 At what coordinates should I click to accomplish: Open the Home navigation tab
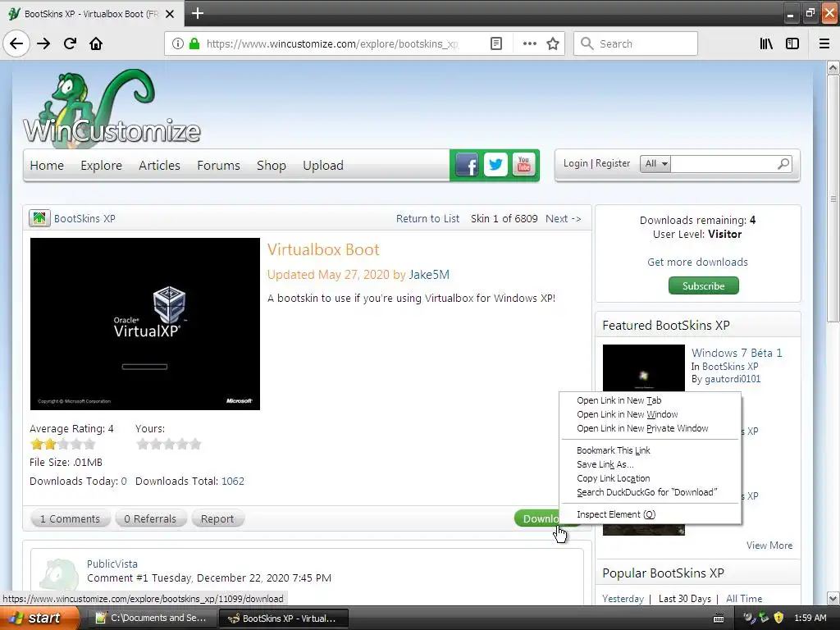point(47,165)
